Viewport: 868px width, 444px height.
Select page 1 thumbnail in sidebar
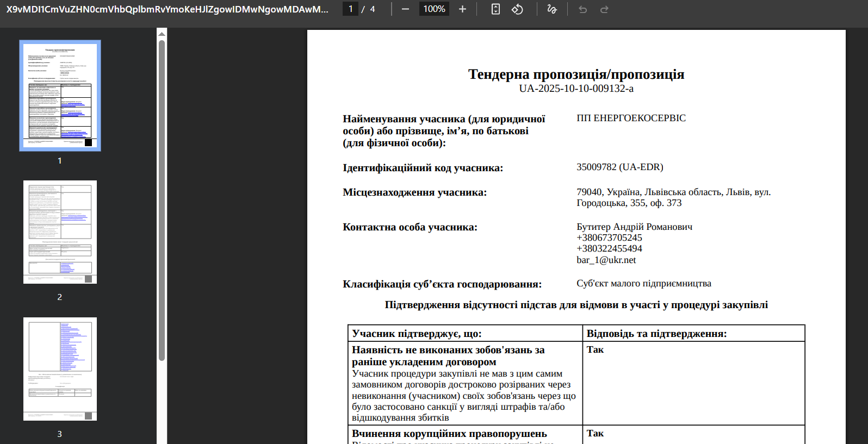(60, 95)
